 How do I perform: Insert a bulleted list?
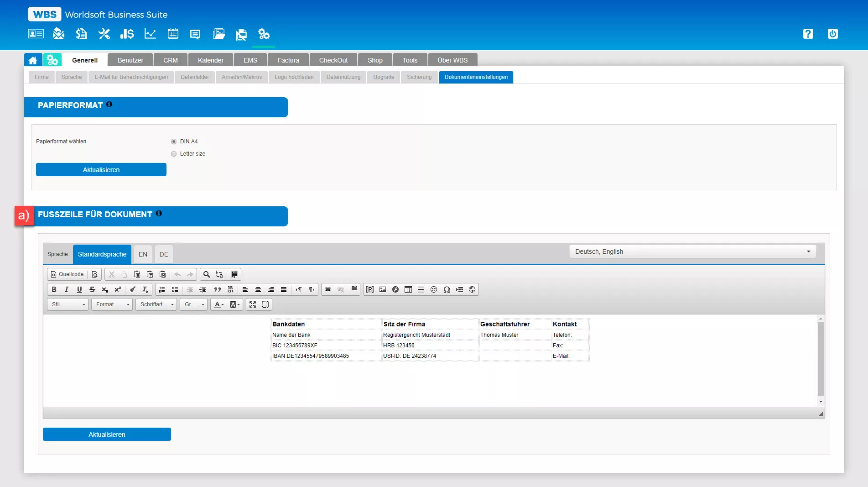[175, 289]
